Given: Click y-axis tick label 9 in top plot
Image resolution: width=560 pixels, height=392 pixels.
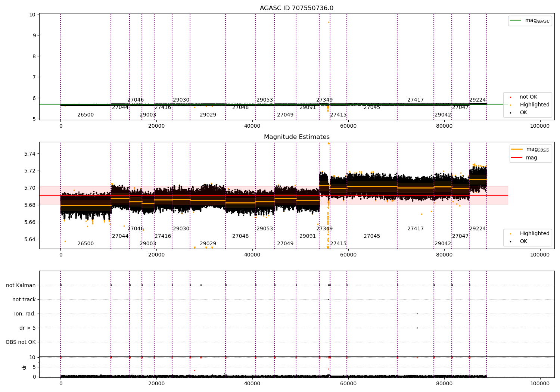Looking at the screenshot, I should click(x=34, y=35).
